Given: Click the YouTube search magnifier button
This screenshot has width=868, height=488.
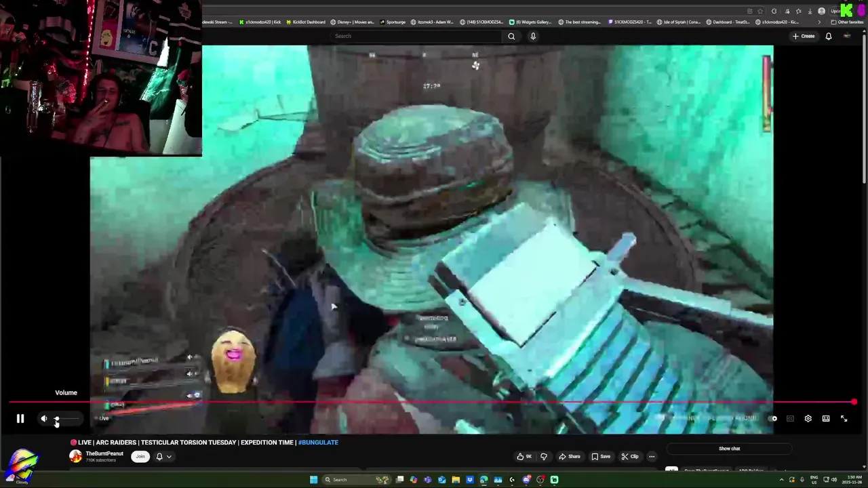Looking at the screenshot, I should coord(512,36).
